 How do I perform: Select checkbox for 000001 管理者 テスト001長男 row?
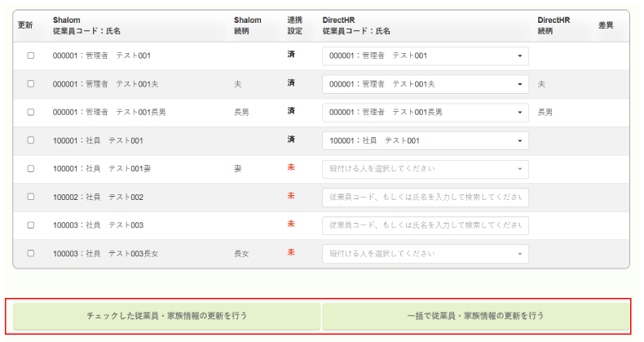click(x=31, y=112)
